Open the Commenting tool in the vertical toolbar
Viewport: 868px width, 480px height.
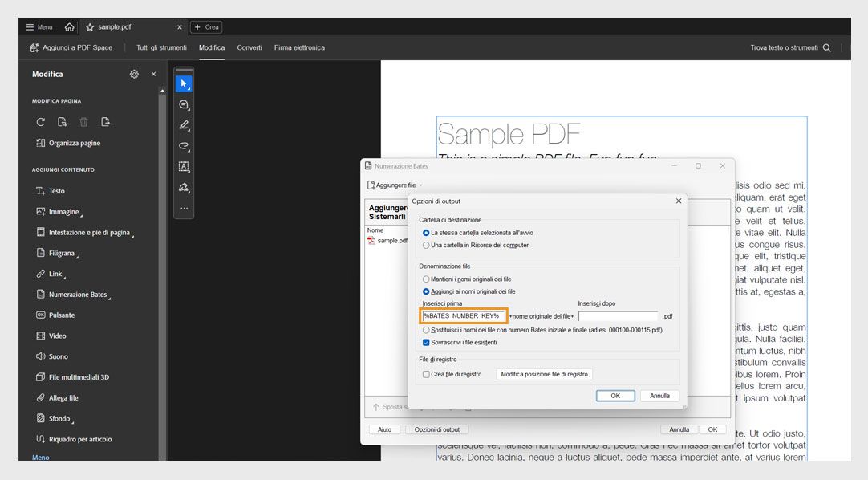click(184, 104)
